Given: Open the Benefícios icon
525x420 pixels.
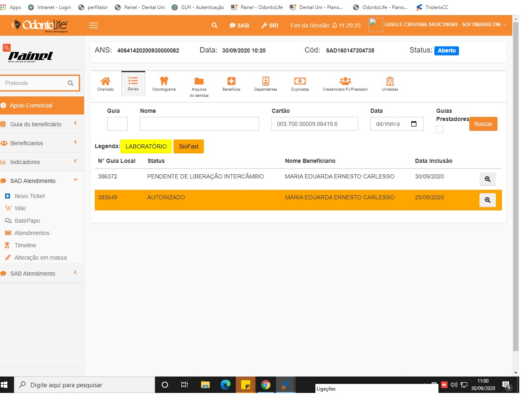Looking at the screenshot, I should click(231, 81).
